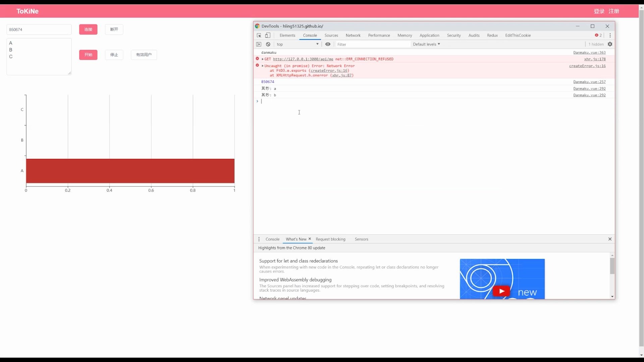Viewport: 644px width, 362px height.
Task: Click the Memory panel icon in DevTools
Action: coord(404,35)
